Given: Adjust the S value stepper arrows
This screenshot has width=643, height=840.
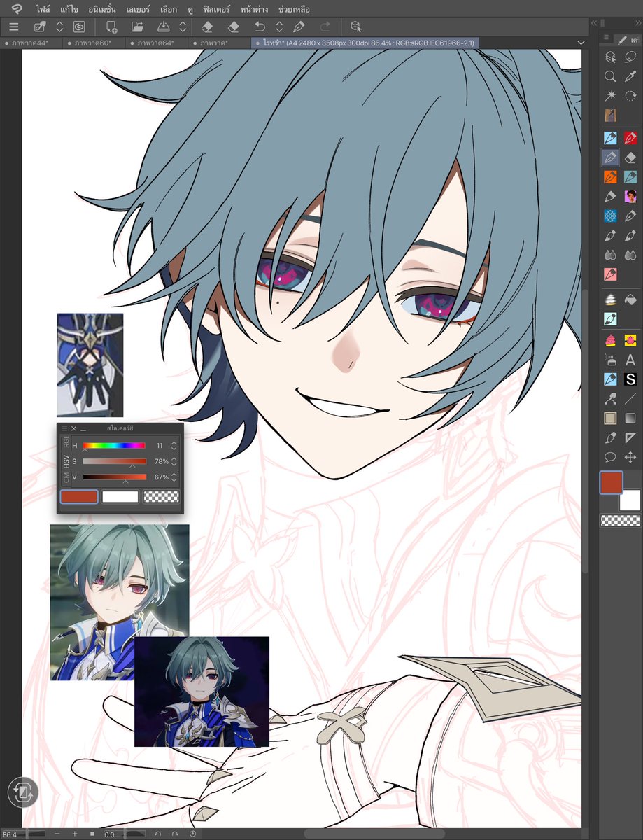Looking at the screenshot, I should click(174, 462).
